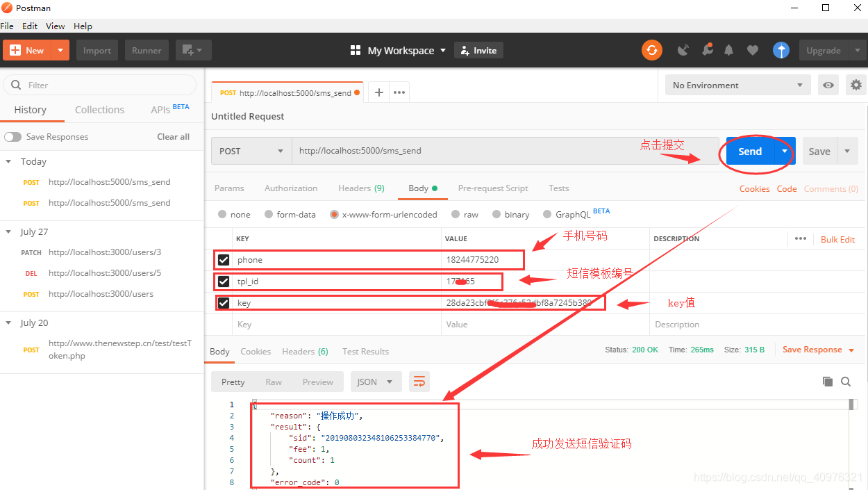This screenshot has width=868, height=490.
Task: Open the Bulk Edit link
Action: click(837, 239)
